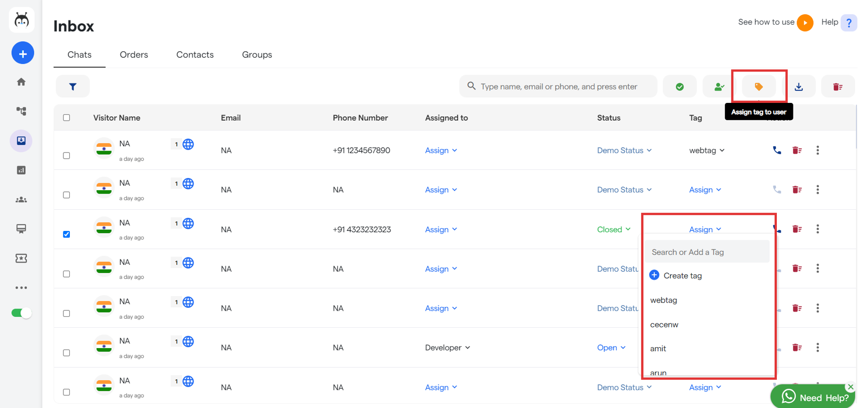Viewport: 868px width, 408px height.
Task: Click the download export icon in toolbar
Action: pos(799,87)
